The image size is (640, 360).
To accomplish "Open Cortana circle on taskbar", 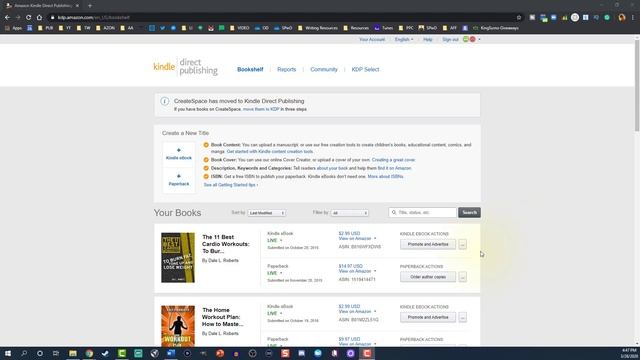I will point(40,353).
